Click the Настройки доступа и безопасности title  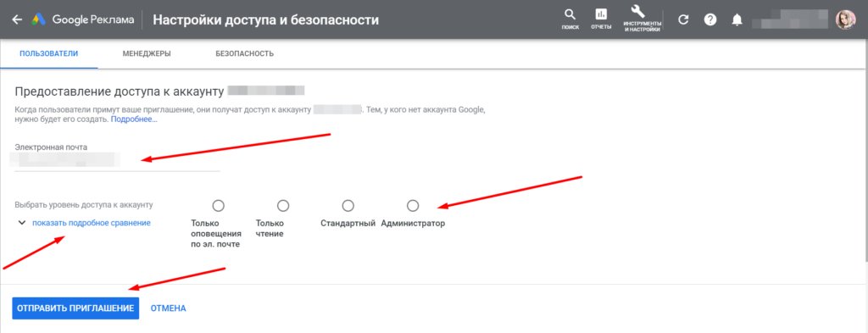(265, 20)
